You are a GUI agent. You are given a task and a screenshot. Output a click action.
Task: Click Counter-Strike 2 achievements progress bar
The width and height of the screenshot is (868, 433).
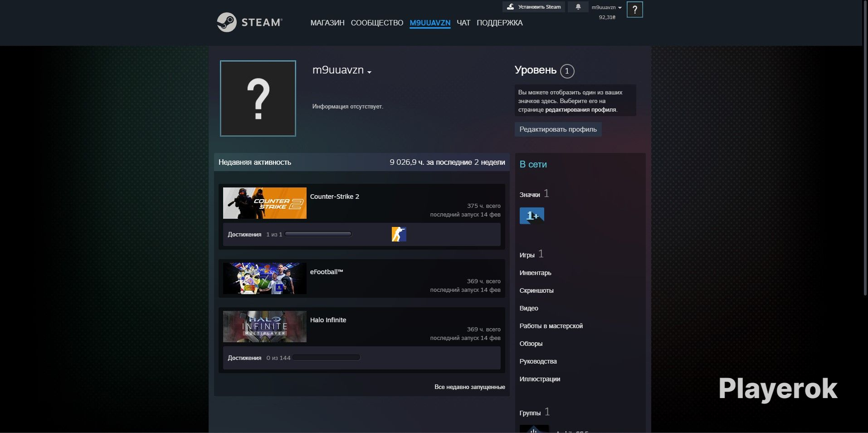coord(318,234)
